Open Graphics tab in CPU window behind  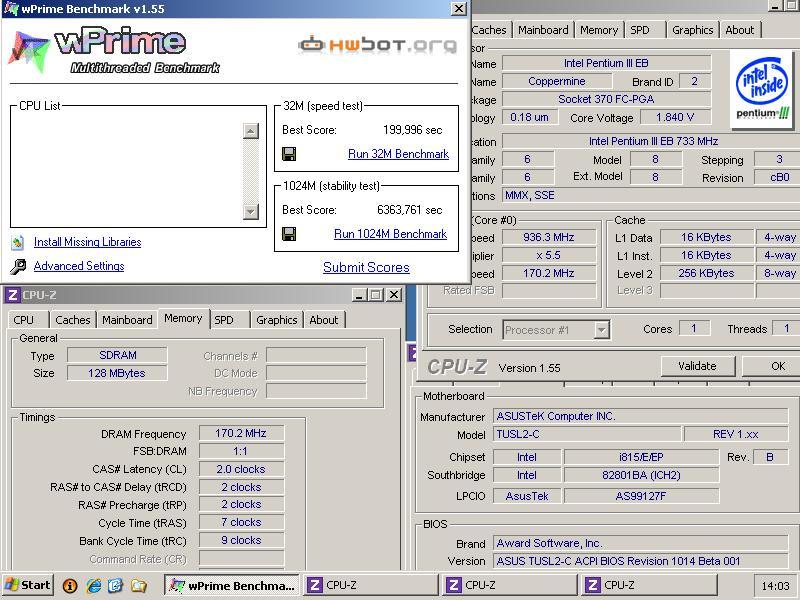click(x=692, y=30)
